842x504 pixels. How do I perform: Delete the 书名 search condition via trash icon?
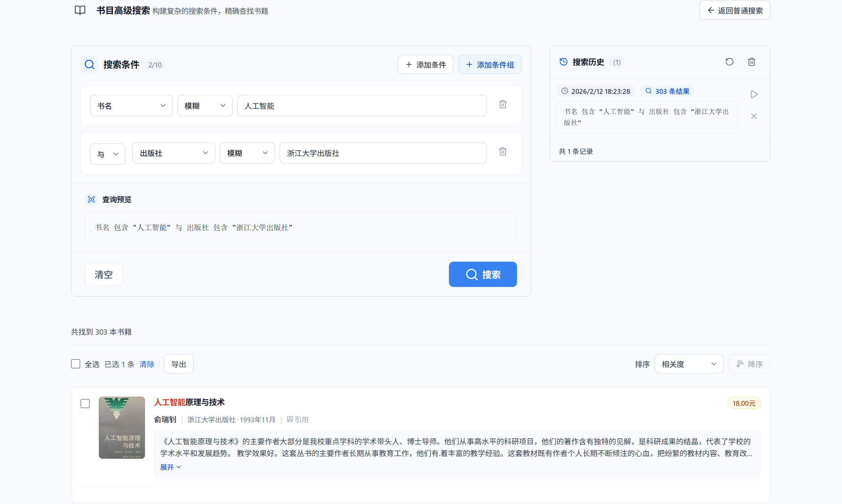pyautogui.click(x=503, y=104)
